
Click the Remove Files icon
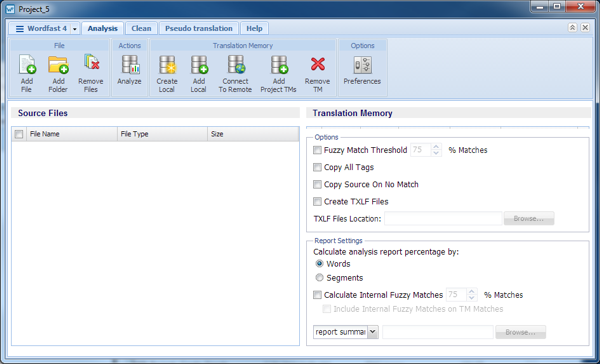pos(91,62)
